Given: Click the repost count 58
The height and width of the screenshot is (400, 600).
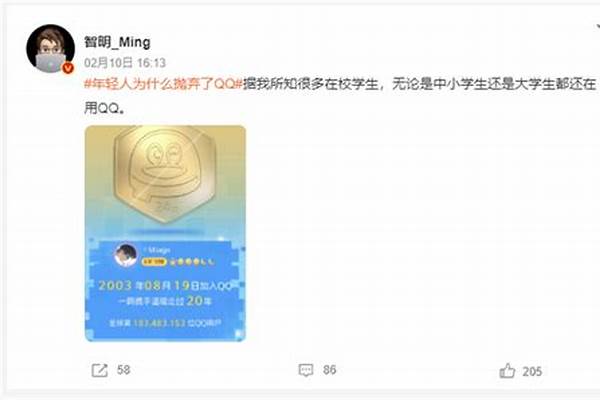Looking at the screenshot, I should 124,370.
